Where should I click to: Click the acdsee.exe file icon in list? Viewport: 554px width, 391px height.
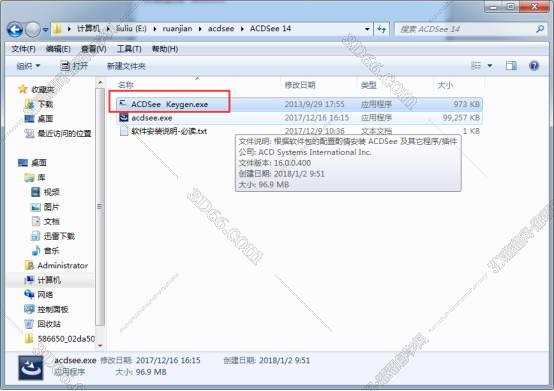click(124, 117)
